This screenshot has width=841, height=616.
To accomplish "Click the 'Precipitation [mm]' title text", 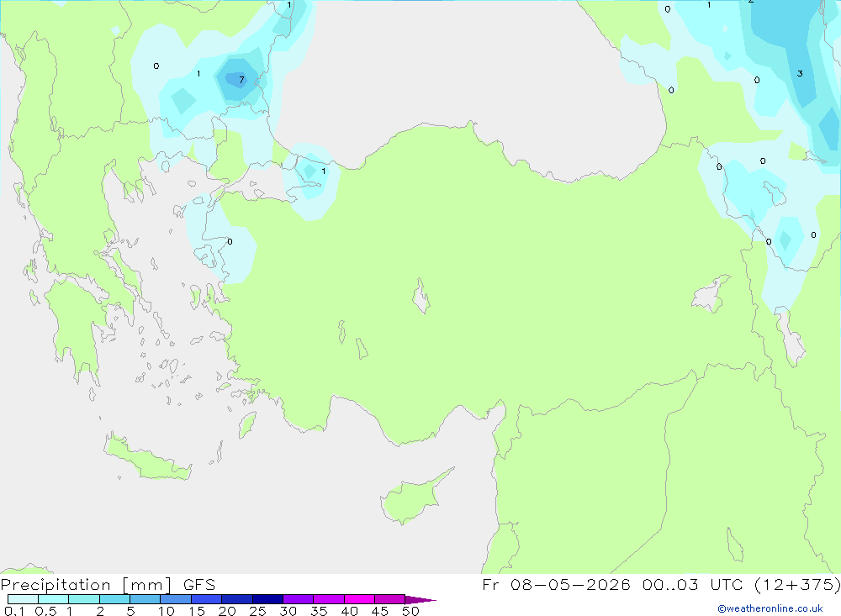I will coord(86,585).
